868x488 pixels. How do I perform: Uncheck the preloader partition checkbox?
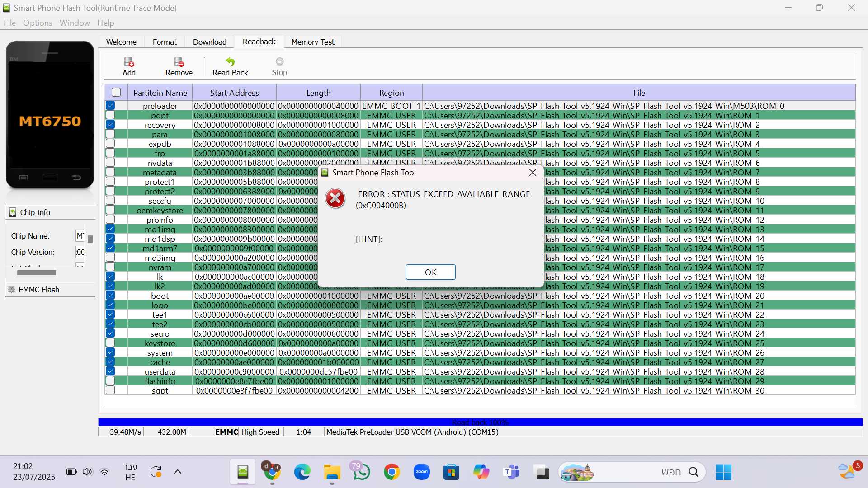(x=110, y=105)
